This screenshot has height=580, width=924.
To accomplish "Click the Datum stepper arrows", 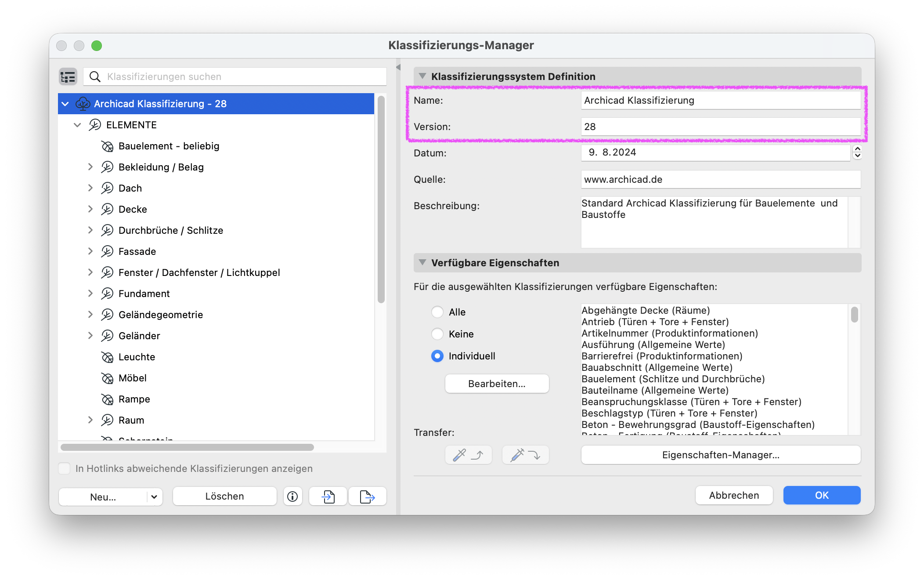I will point(857,152).
